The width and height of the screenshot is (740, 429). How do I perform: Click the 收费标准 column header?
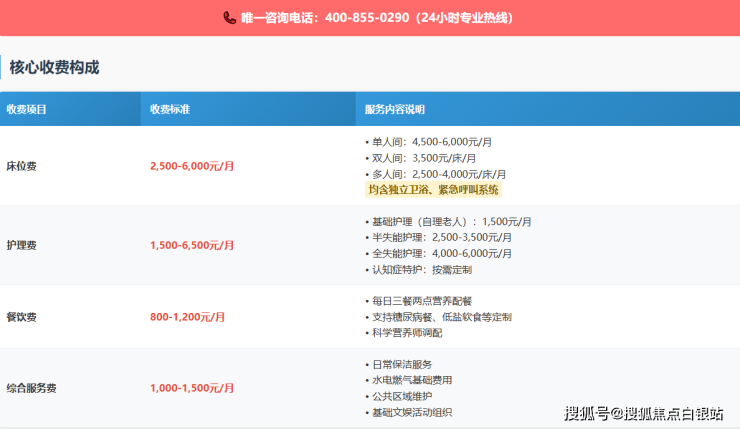coord(170,109)
